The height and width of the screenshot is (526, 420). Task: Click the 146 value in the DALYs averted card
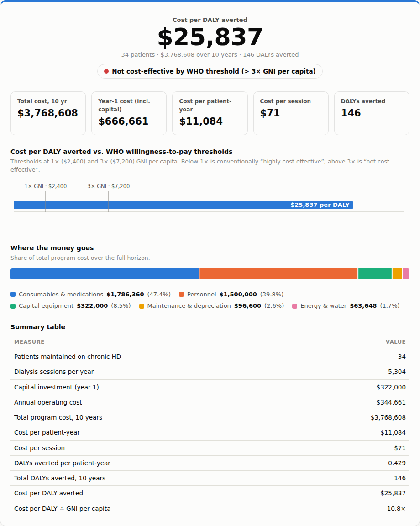[351, 113]
